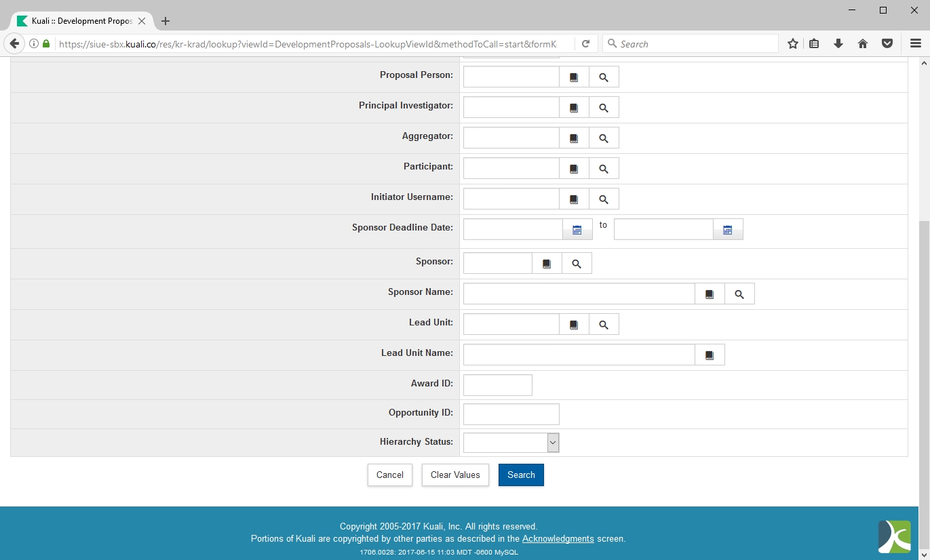Click the Search button
Screen dimensions: 930x560
coord(521,475)
